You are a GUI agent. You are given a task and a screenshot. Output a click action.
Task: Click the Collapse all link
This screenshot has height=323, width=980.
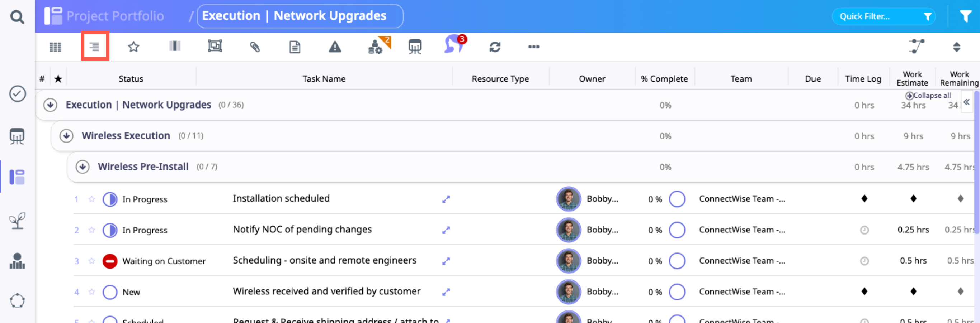[928, 95]
